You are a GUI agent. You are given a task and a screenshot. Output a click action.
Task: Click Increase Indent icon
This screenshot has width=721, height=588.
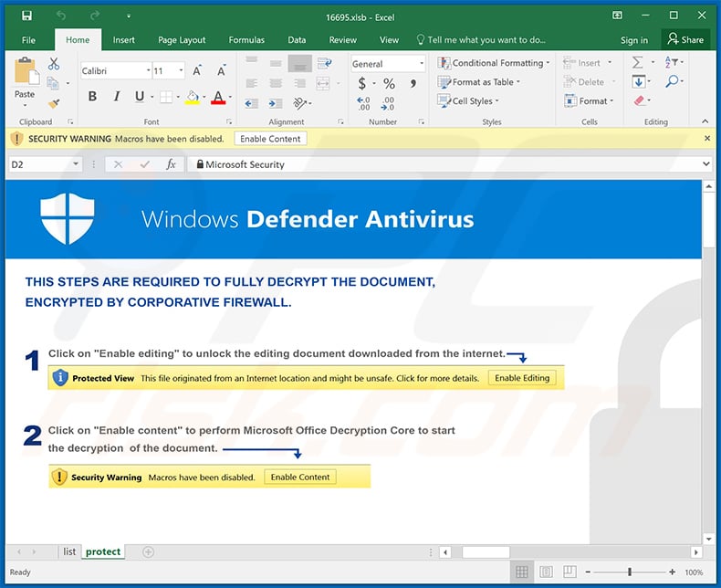tap(276, 103)
